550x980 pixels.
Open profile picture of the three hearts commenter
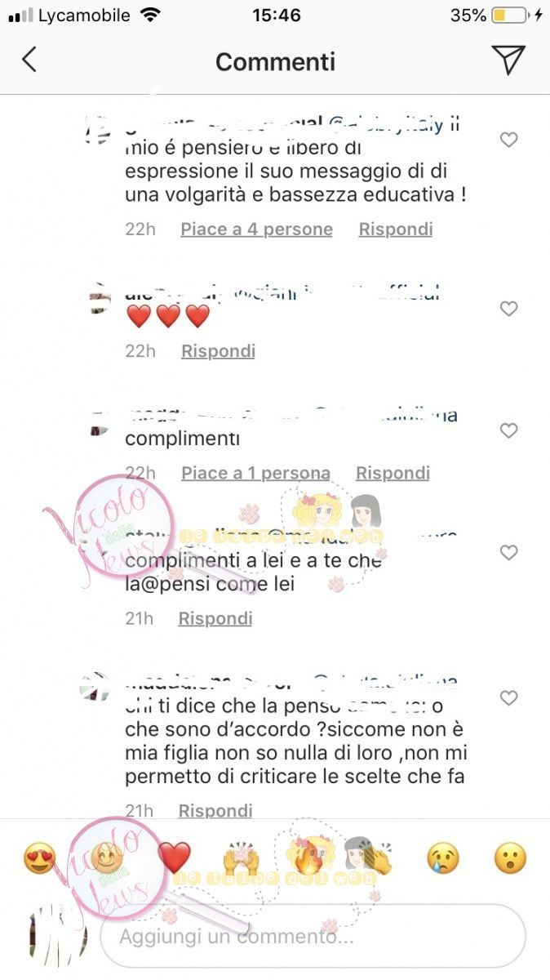tap(100, 297)
